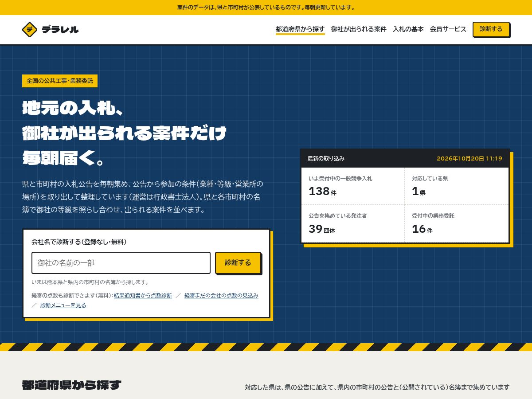Viewport: 532px width, 399px height.
Task: Click the header 診断する button
Action: click(x=491, y=29)
